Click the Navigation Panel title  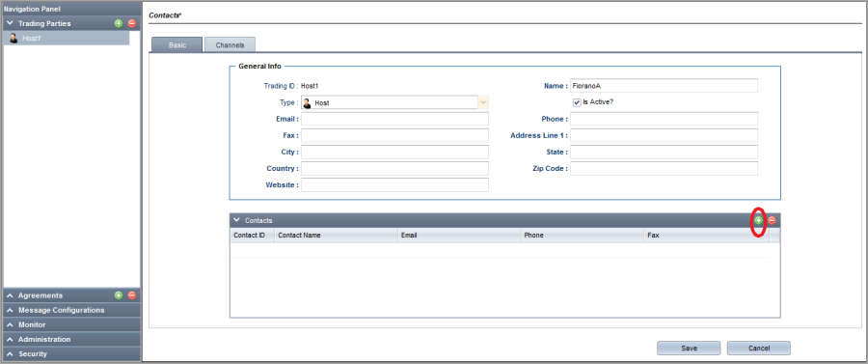click(32, 10)
